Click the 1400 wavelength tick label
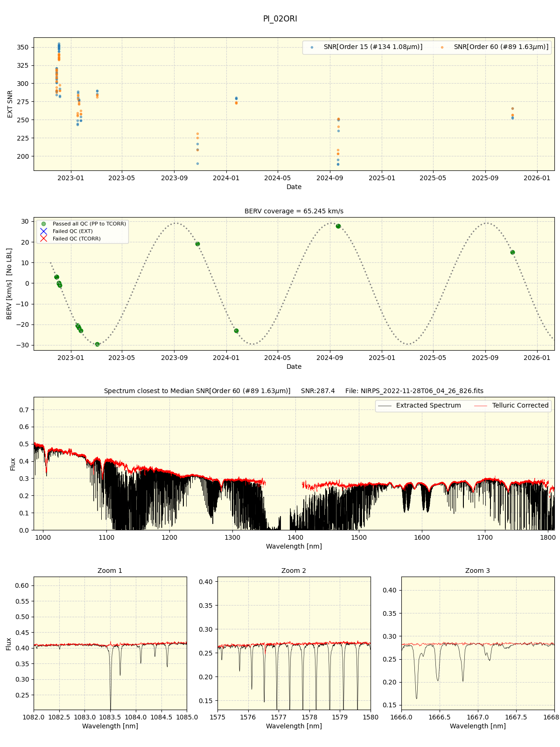 pyautogui.click(x=295, y=537)
